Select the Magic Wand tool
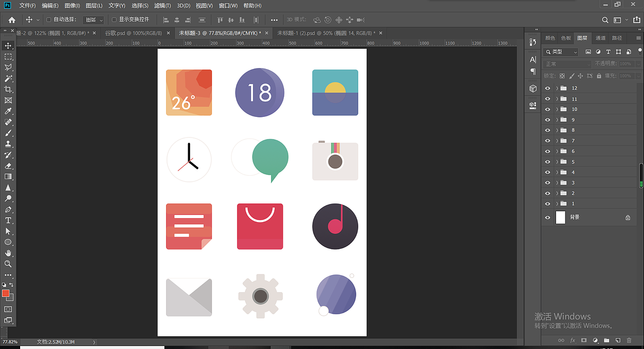This screenshot has height=349, width=644. pos(8,79)
